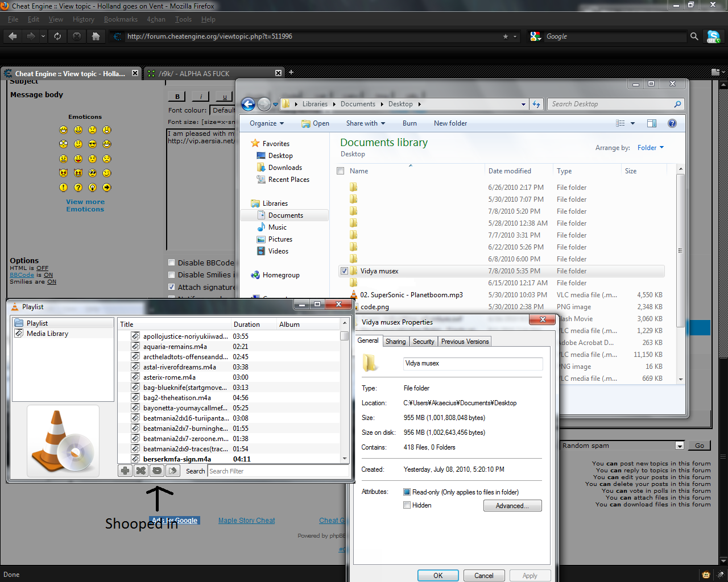Toggle the Explorer preview pane icon
Screen dimensions: 728x582
(x=652, y=123)
